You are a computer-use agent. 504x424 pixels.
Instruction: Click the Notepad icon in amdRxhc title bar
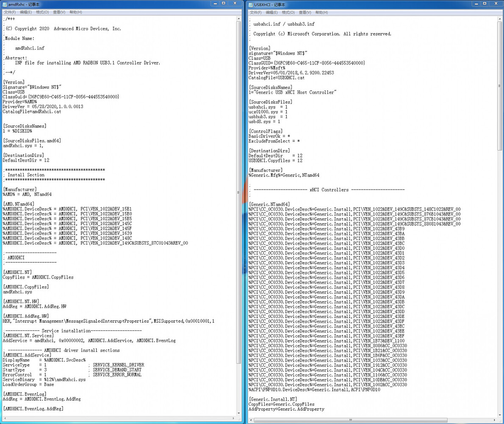coord(4,4)
